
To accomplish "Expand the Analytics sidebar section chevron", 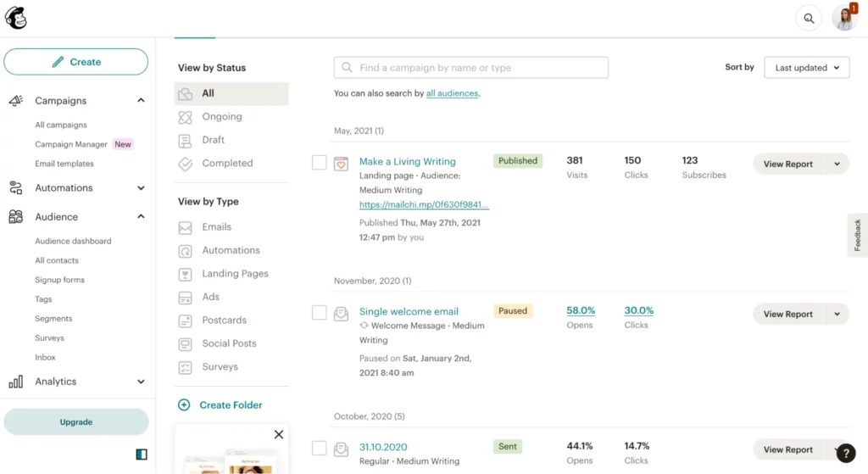I will (142, 382).
